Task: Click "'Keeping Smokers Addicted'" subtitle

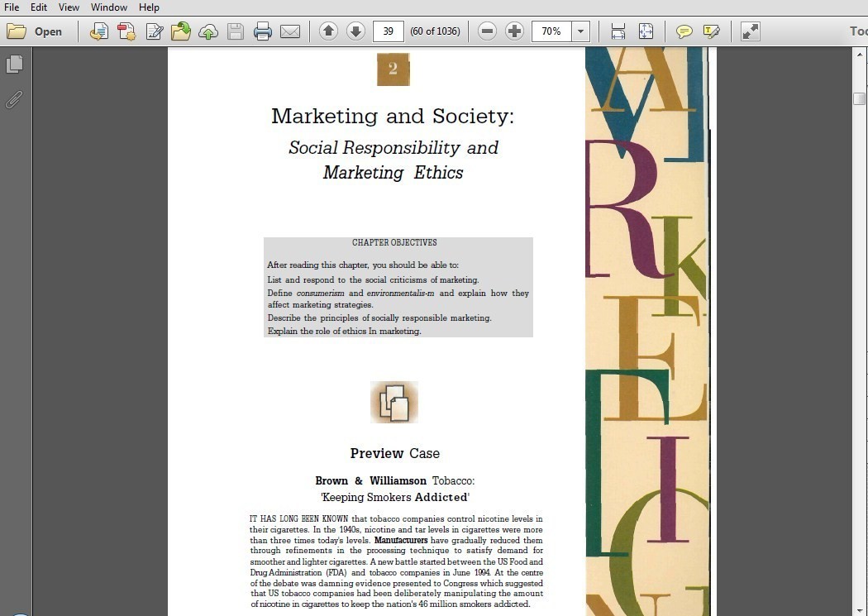Action: click(394, 497)
